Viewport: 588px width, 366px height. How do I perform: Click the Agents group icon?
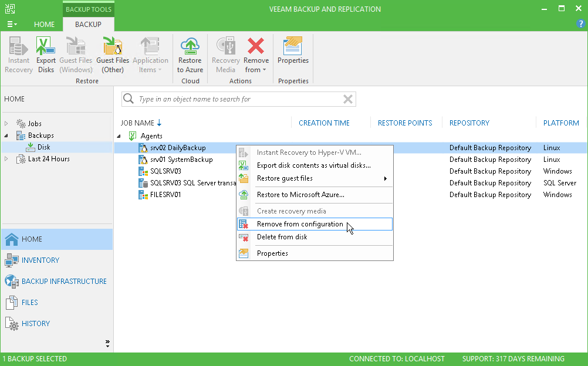[133, 135]
